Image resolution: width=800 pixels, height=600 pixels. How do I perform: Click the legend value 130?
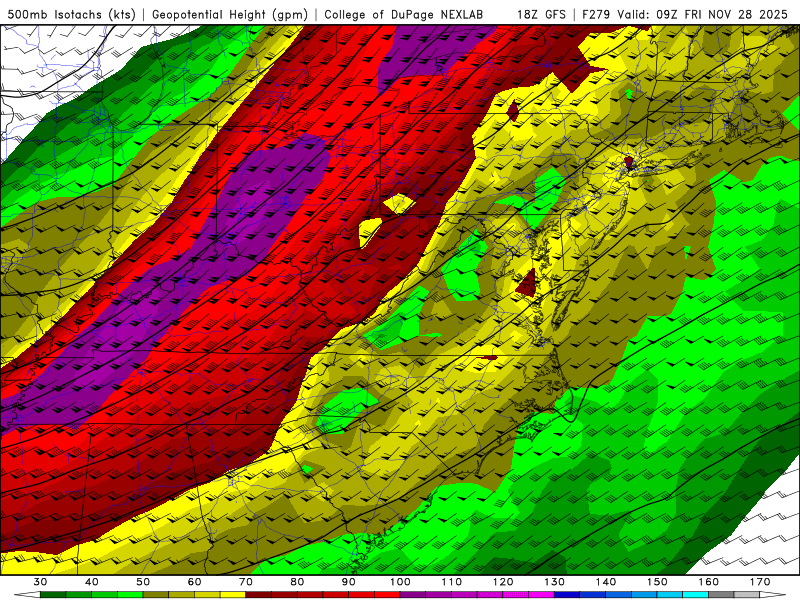(555, 582)
